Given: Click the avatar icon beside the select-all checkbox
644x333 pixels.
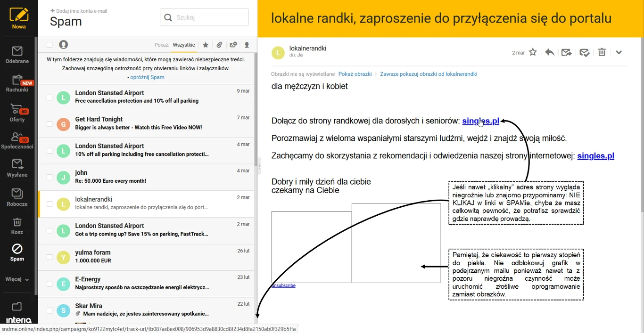Looking at the screenshot, I should 63,44.
